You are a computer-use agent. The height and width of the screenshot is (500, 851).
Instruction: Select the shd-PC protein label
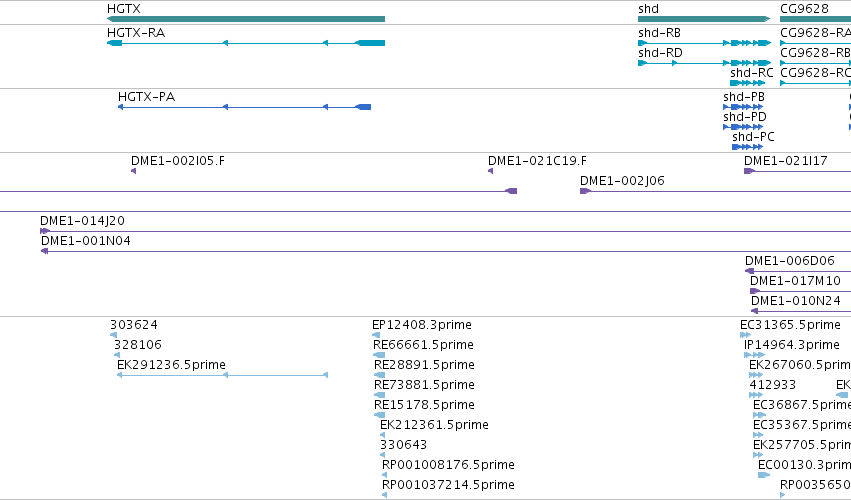pos(753,137)
